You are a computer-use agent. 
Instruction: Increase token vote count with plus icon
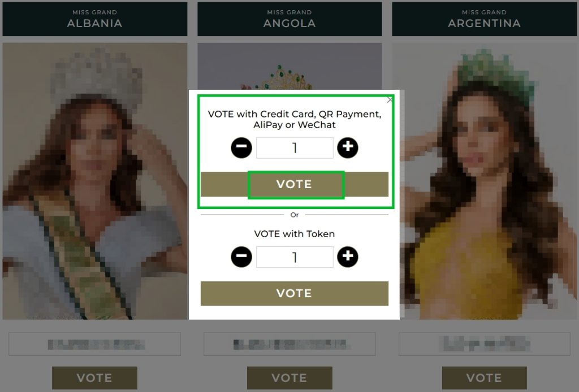pos(348,256)
